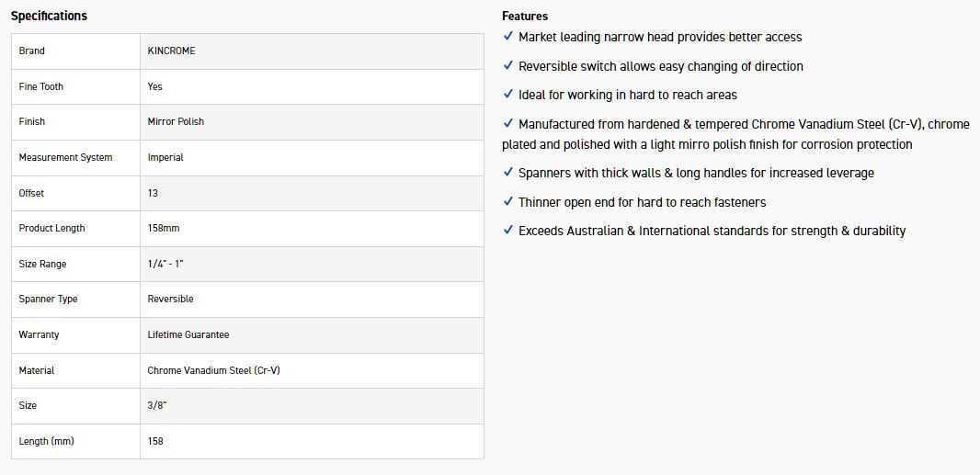Click the Features heading
The height and width of the screenshot is (475, 980).
(x=525, y=16)
